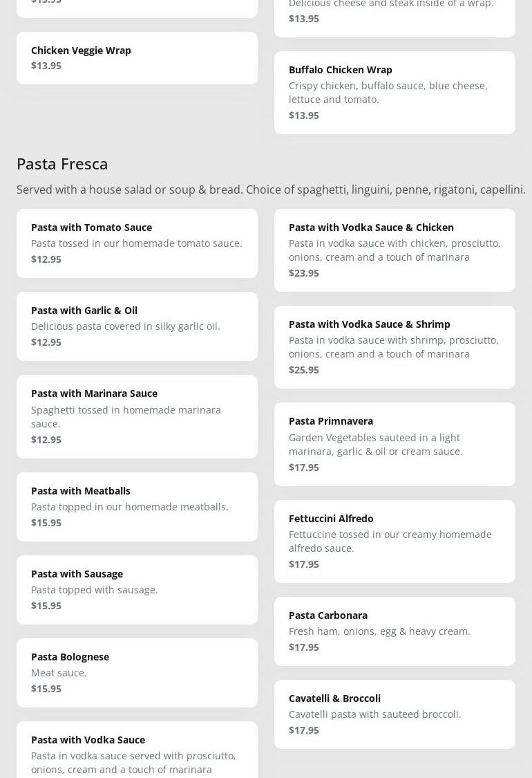Select Fettuccini Alfredo dish
This screenshot has width=532, height=778.
(395, 541)
